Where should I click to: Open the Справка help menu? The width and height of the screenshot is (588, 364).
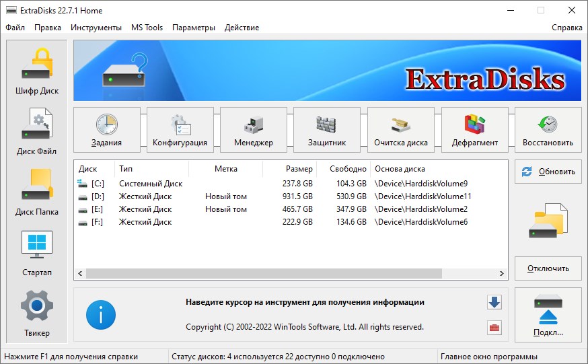(x=566, y=28)
